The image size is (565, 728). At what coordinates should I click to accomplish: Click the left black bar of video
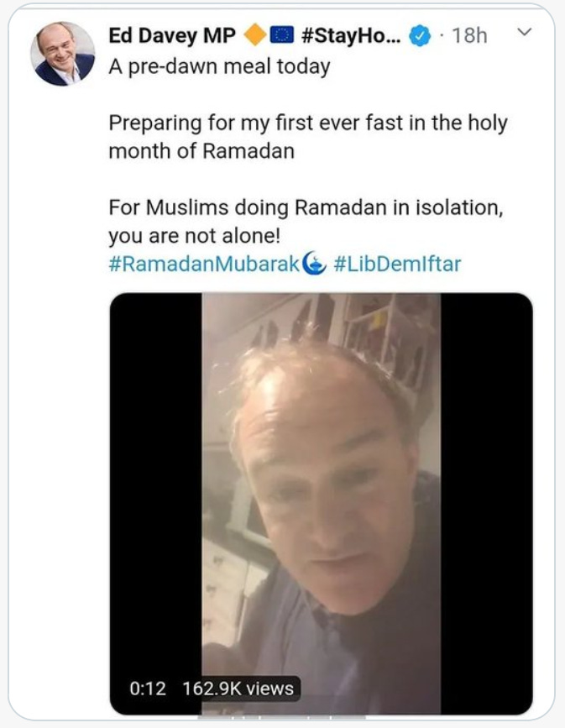point(156,504)
